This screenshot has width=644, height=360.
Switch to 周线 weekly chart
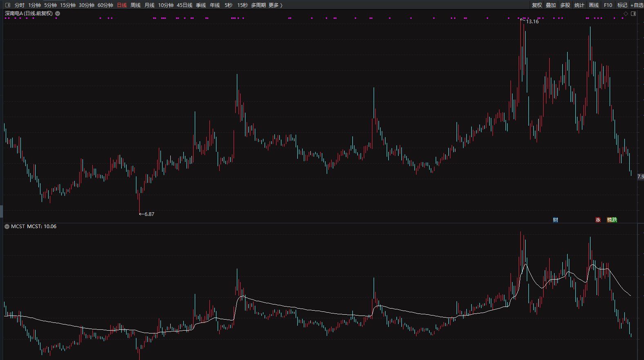tap(136, 5)
